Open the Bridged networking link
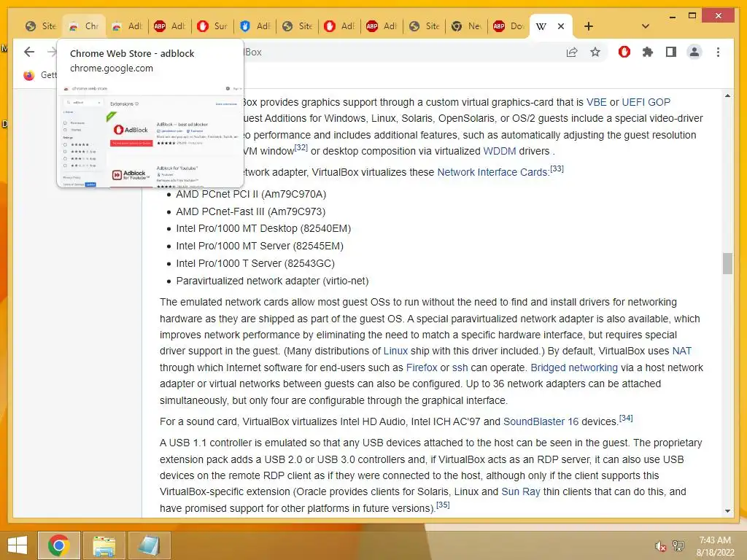Image resolution: width=747 pixels, height=560 pixels. [573, 367]
